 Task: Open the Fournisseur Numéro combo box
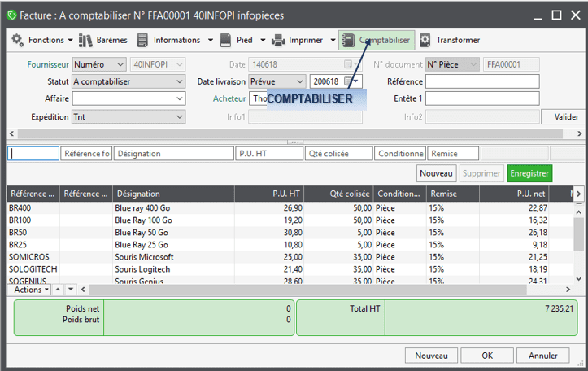[x=99, y=64]
